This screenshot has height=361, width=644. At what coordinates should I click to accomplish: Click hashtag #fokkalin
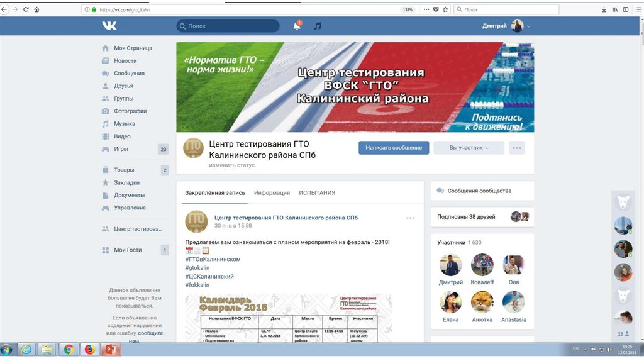point(197,285)
